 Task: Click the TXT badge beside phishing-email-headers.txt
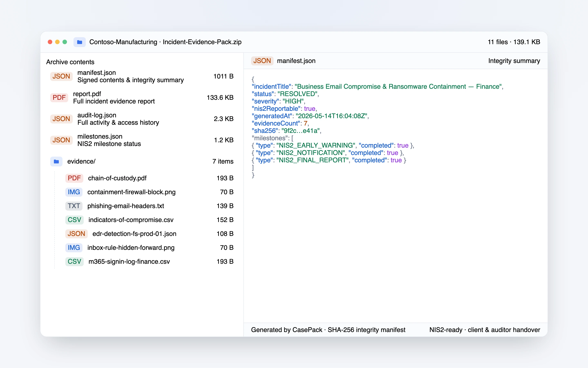coord(74,206)
